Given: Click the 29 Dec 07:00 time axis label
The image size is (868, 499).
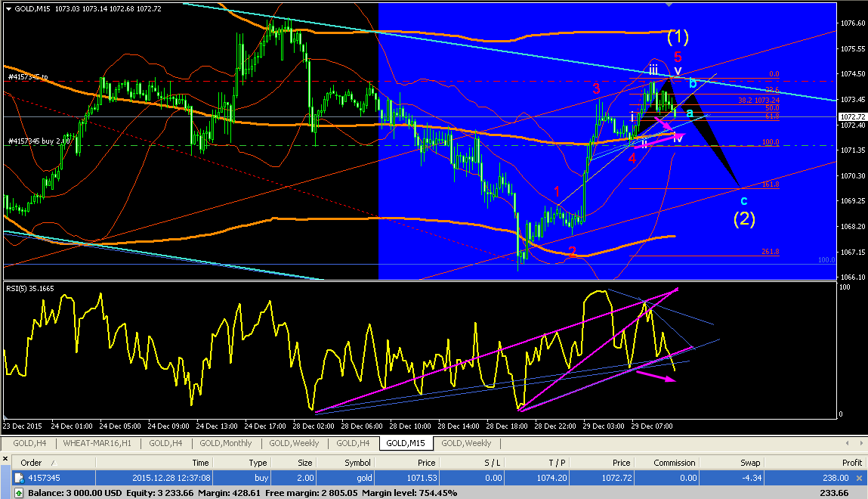Looking at the screenshot, I should point(652,426).
